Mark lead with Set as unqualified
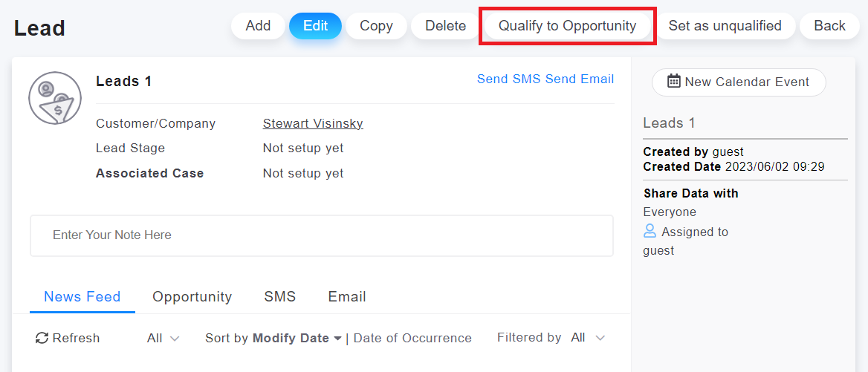868x372 pixels. point(725,26)
